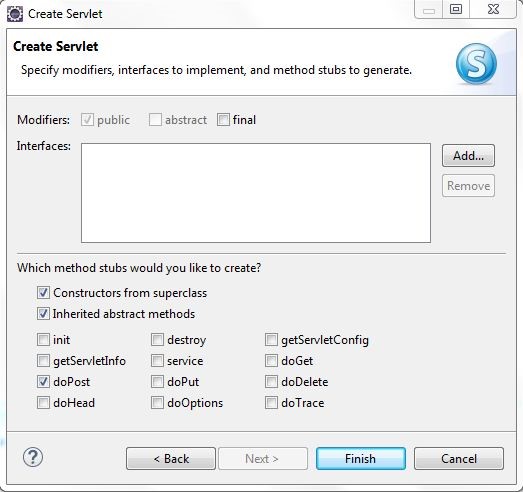This screenshot has width=523, height=492.
Task: Click the Finish button
Action: 361,459
